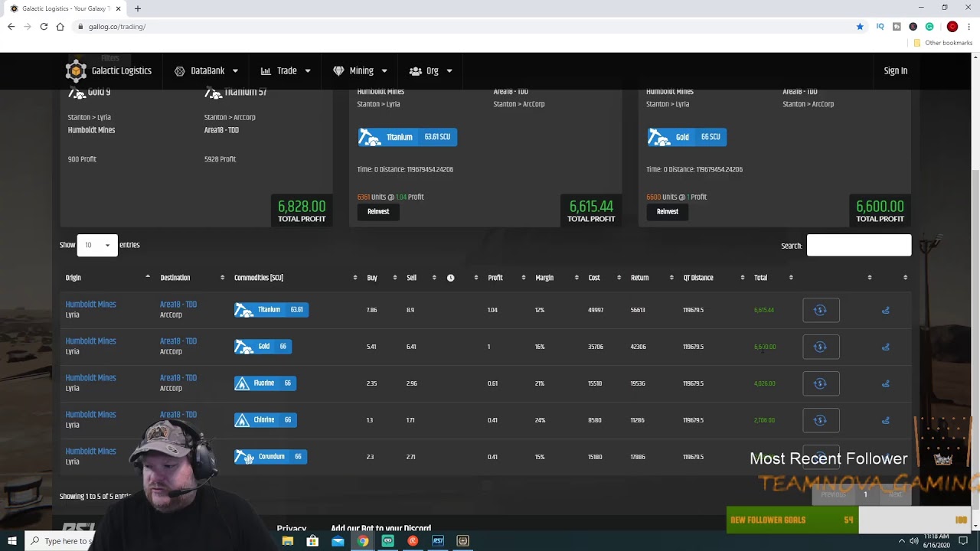Image resolution: width=980 pixels, height=551 pixels.
Task: Open the show entries count dropdown
Action: pos(97,245)
